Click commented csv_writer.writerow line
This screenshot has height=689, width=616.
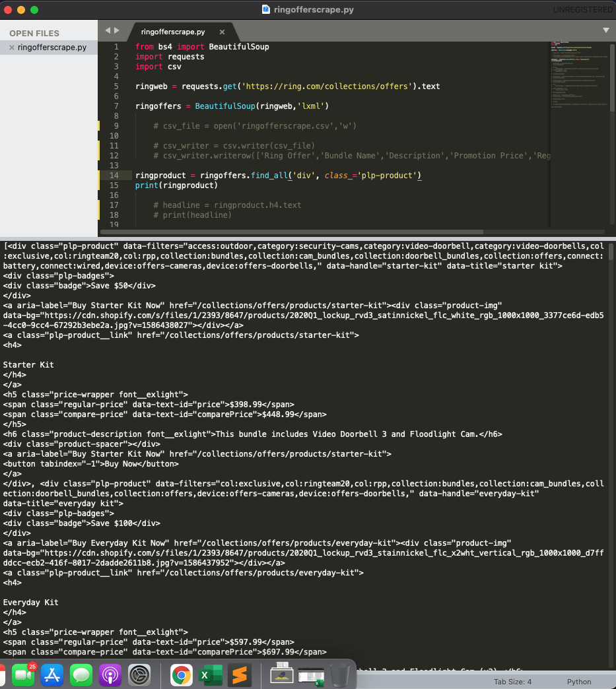pyautogui.click(x=352, y=156)
